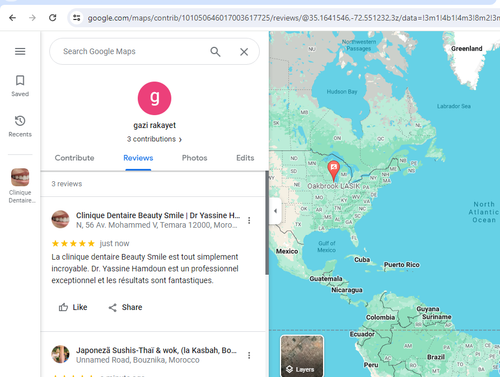The width and height of the screenshot is (500, 377).
Task: Reload the page with the refresh icon
Action: (x=53, y=18)
